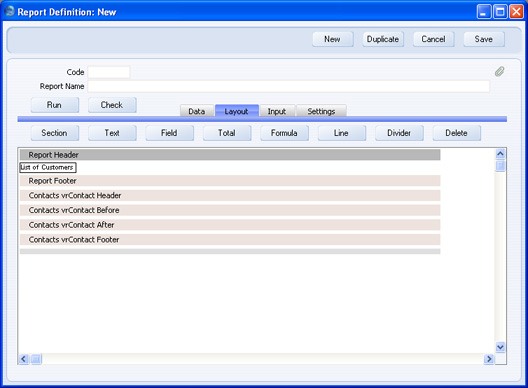The image size is (528, 388).
Task: Go to the Settings tab
Action: pyautogui.click(x=321, y=111)
